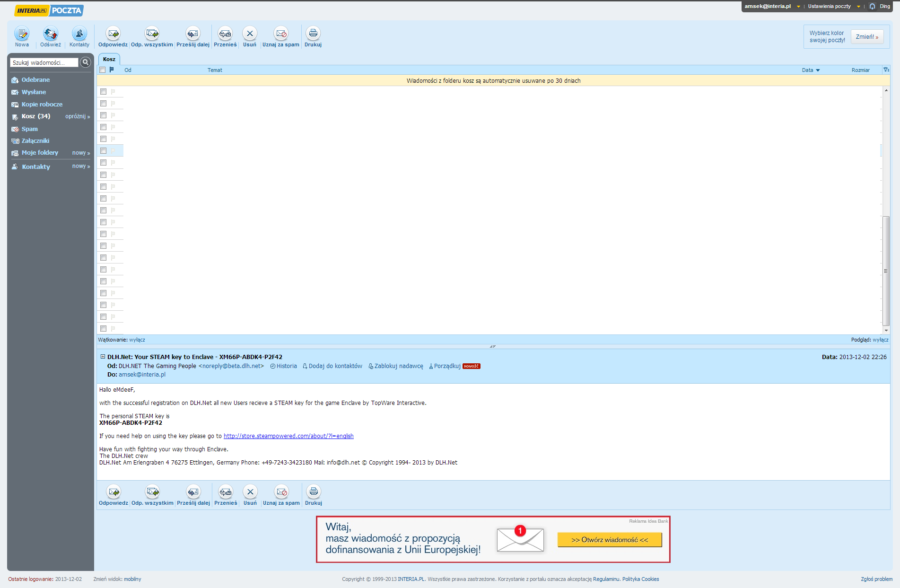Click the noreply@beta.dlh.net sender address
The image size is (900, 588).
coord(231,366)
